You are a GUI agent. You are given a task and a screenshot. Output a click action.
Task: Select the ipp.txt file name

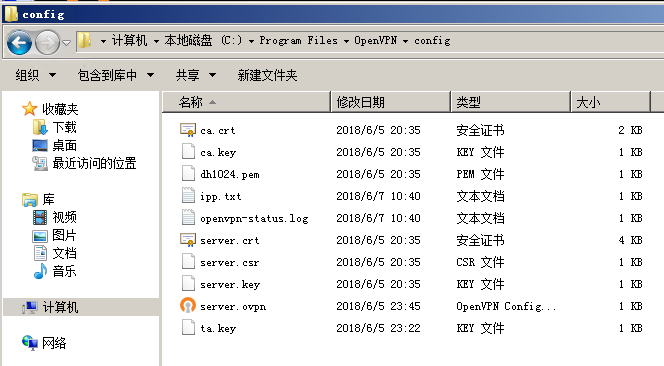(x=221, y=197)
